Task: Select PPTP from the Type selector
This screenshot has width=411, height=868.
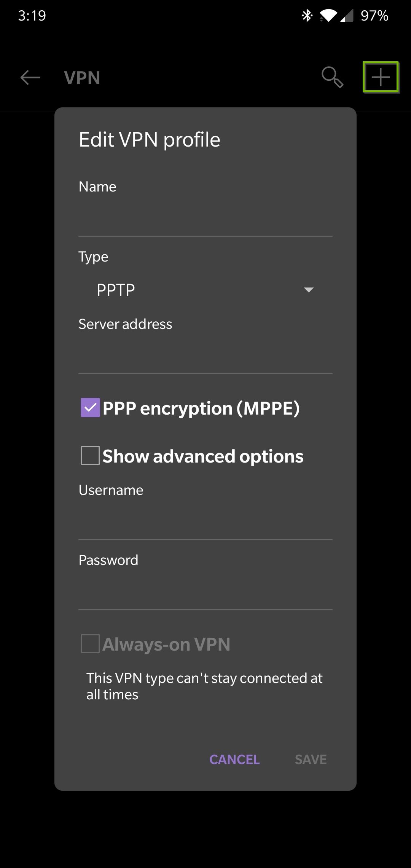Action: [x=116, y=289]
